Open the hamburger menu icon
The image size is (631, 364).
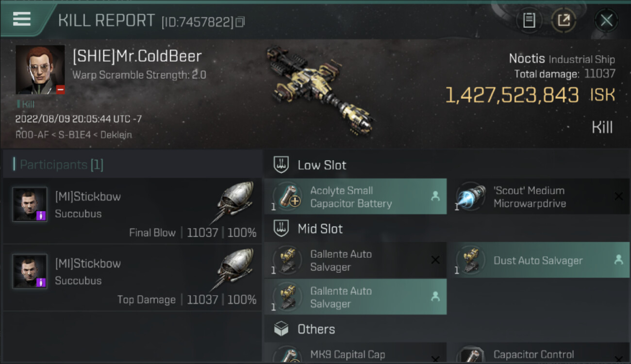click(x=22, y=19)
